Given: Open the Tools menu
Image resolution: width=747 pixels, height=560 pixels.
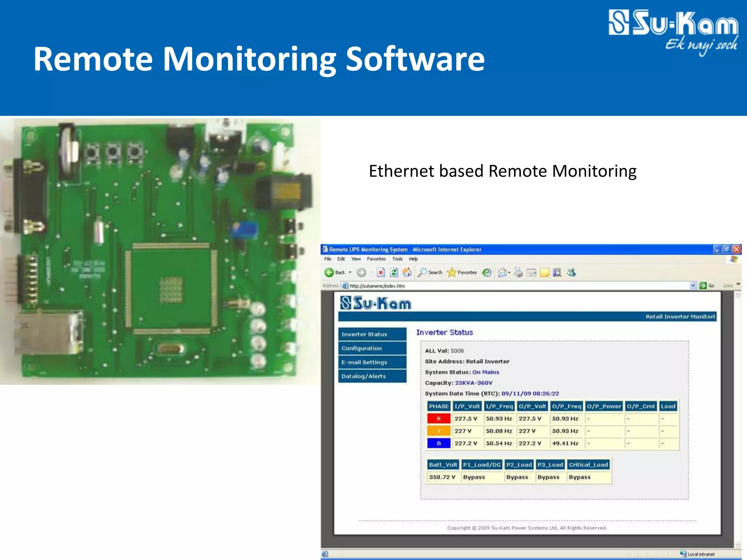Looking at the screenshot, I should point(397,259).
